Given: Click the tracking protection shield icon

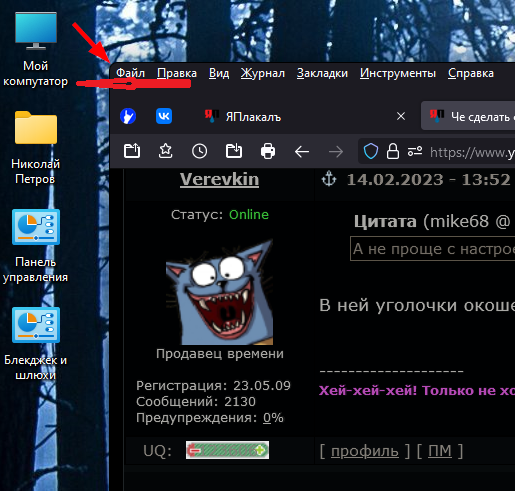Looking at the screenshot, I should coord(371,152).
